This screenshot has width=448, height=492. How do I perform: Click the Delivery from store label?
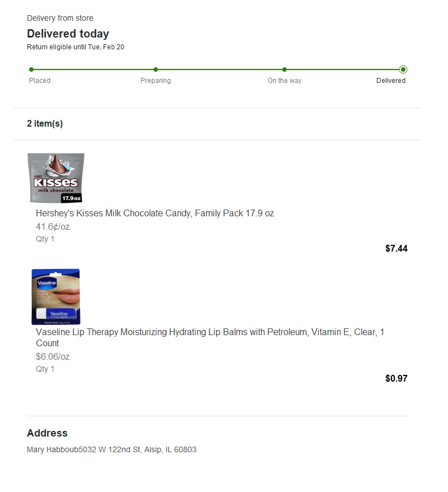[x=60, y=18]
